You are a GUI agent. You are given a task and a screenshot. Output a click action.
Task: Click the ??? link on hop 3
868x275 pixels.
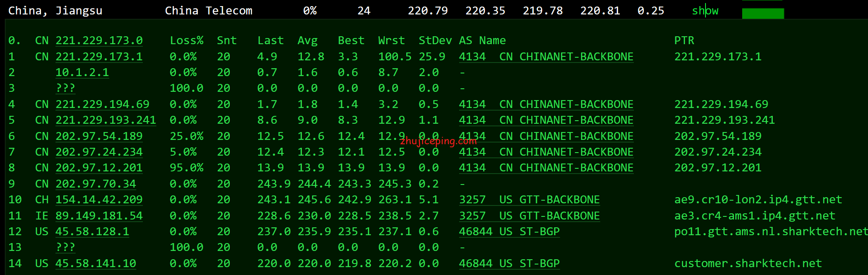[x=65, y=88]
